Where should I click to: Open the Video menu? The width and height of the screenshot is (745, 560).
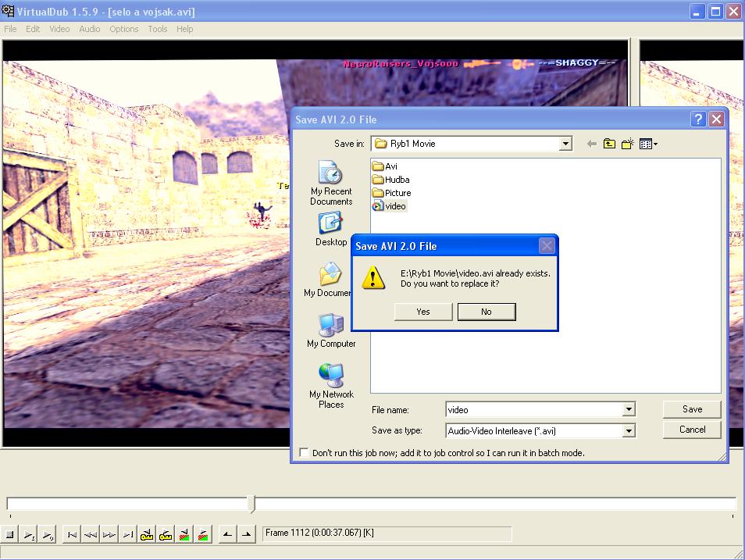[59, 29]
